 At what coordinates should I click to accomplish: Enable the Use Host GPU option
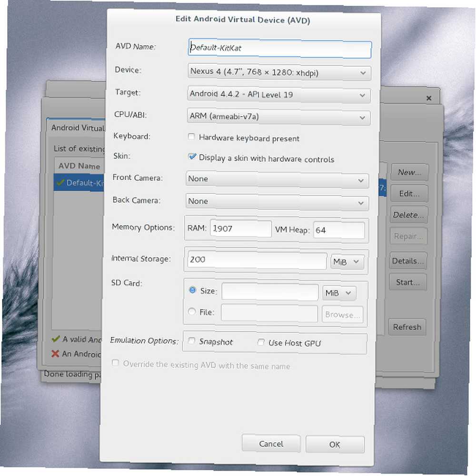[x=261, y=342]
